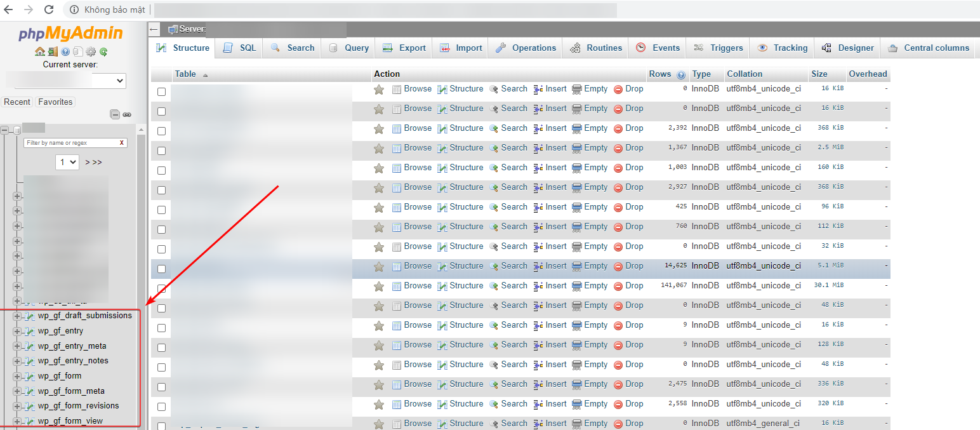Clear the filter with red X icon
This screenshot has width=980, height=430.
122,143
